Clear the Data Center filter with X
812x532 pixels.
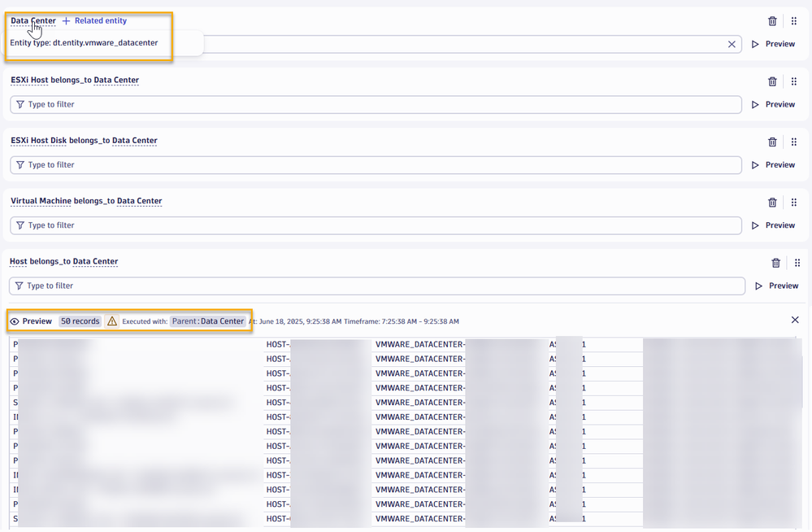click(732, 44)
